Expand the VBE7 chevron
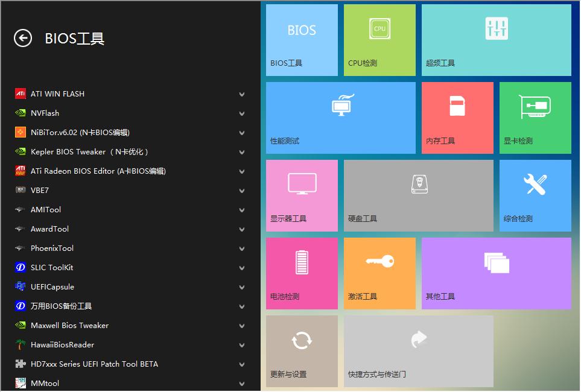This screenshot has height=392, width=581. click(x=241, y=191)
